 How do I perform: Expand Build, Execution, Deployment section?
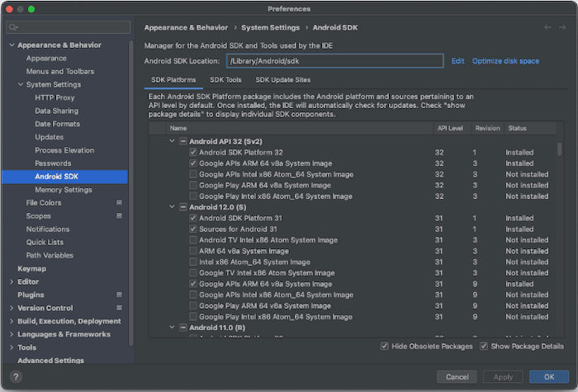point(12,321)
